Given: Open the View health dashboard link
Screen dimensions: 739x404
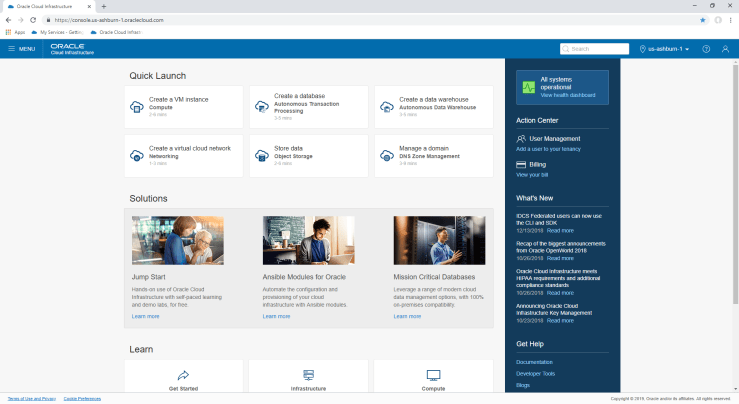Looking at the screenshot, I should coord(567,95).
